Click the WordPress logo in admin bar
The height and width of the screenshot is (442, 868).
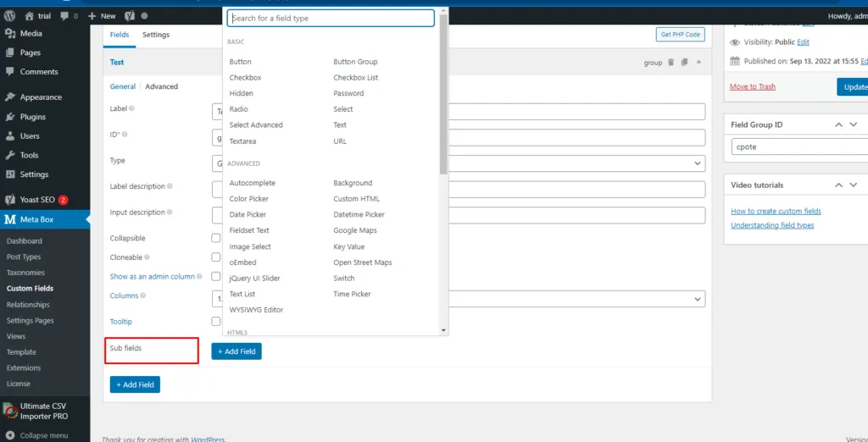coord(10,15)
